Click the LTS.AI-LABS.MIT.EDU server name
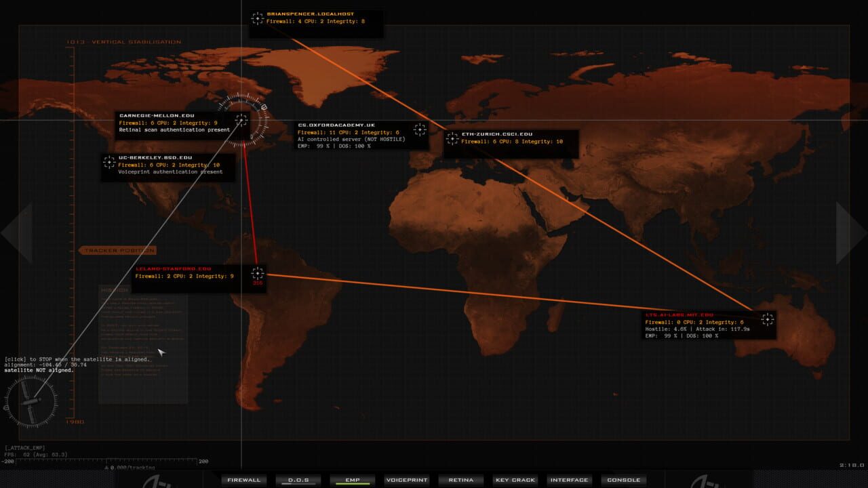 pyautogui.click(x=679, y=315)
